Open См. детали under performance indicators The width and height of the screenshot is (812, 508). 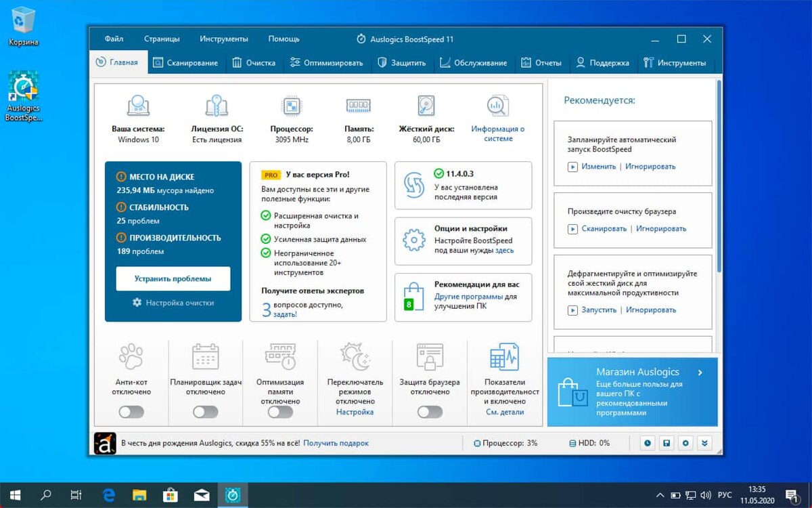pos(505,412)
